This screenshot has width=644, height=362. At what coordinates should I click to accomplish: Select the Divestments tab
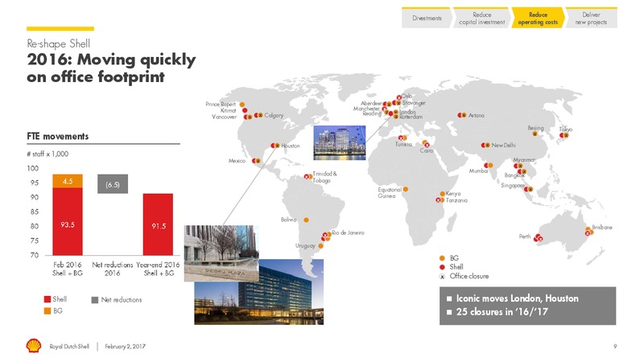click(x=427, y=18)
